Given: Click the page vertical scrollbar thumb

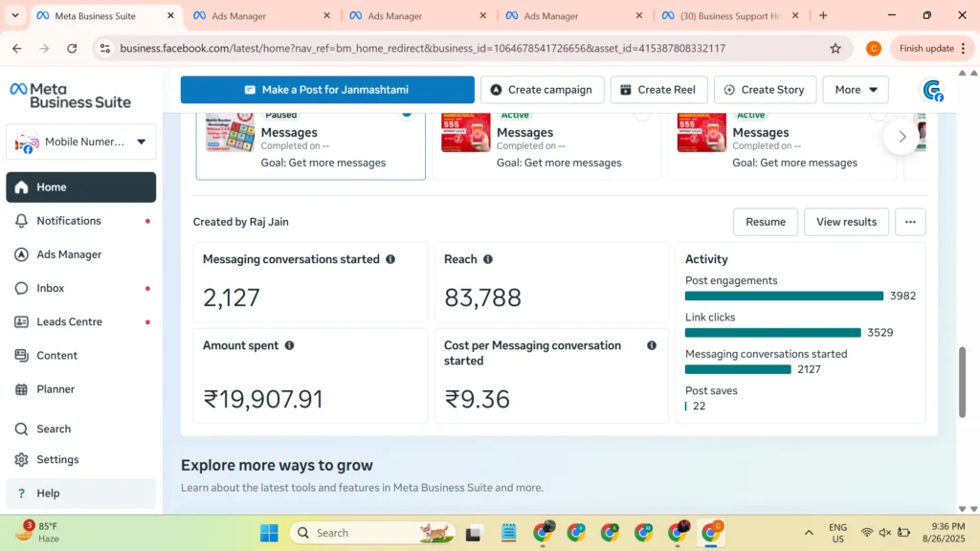Looking at the screenshot, I should 962,383.
